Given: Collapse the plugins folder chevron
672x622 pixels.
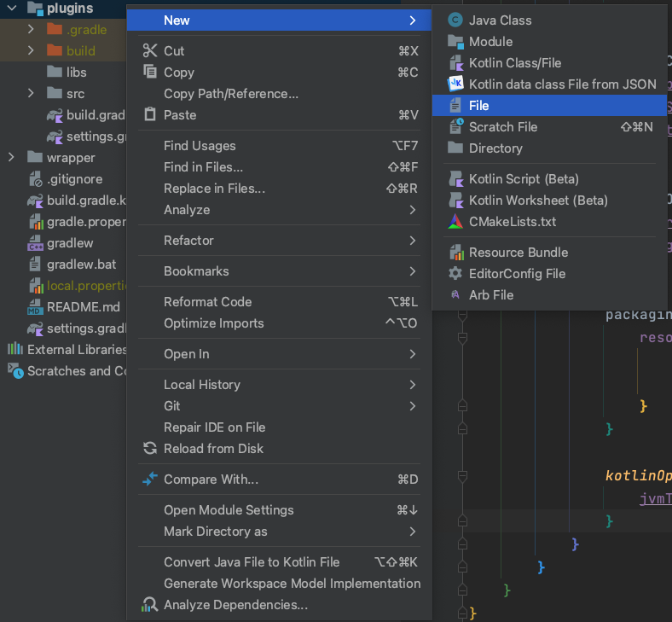Looking at the screenshot, I should (x=12, y=8).
